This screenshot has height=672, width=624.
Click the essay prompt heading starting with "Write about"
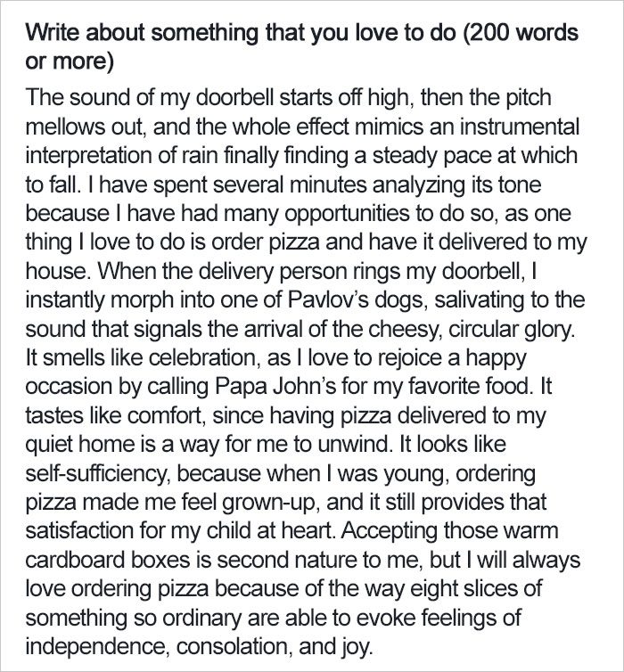(301, 46)
